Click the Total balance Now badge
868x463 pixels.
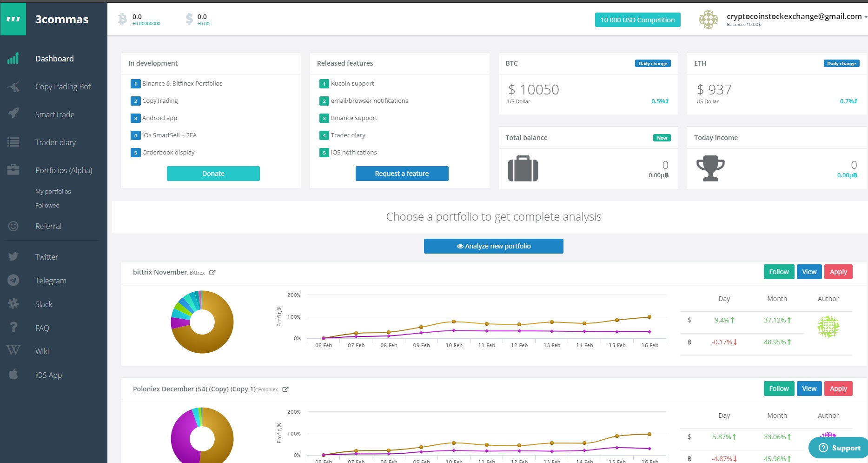(662, 138)
